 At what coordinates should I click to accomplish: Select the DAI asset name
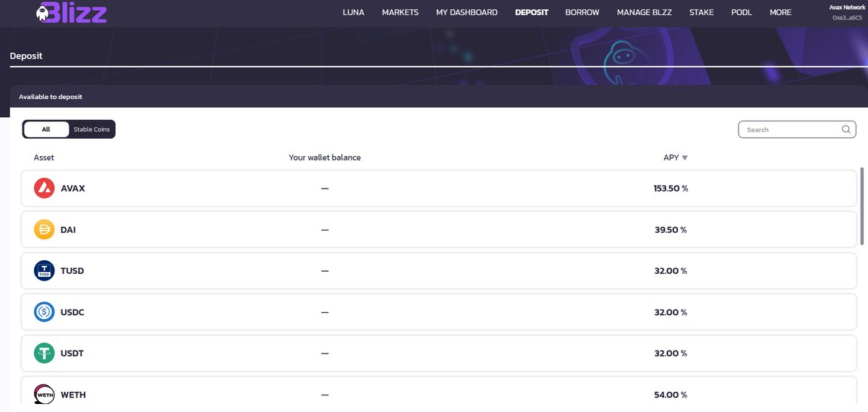[68, 230]
